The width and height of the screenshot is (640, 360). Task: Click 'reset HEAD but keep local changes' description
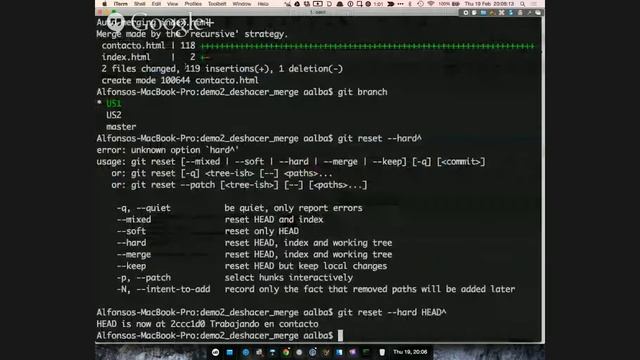[x=306, y=266]
